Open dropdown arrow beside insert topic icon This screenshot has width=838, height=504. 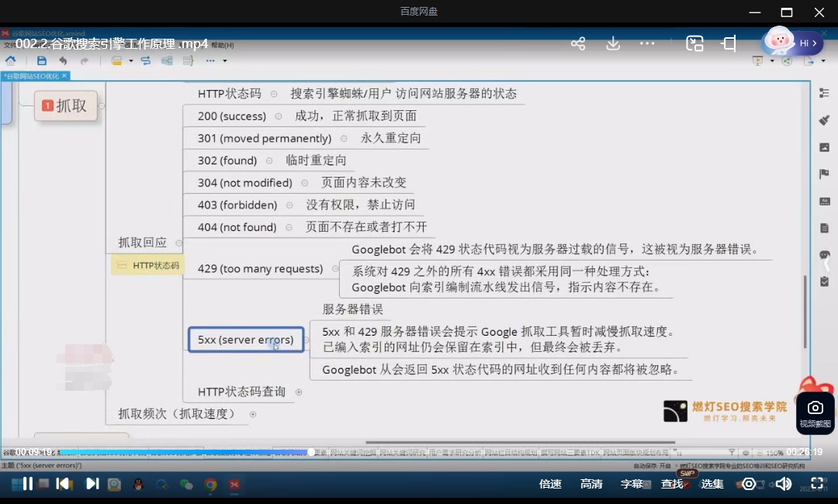point(131,60)
